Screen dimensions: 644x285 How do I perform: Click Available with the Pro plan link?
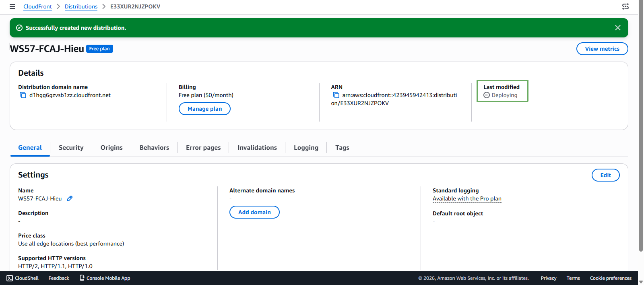point(467,199)
